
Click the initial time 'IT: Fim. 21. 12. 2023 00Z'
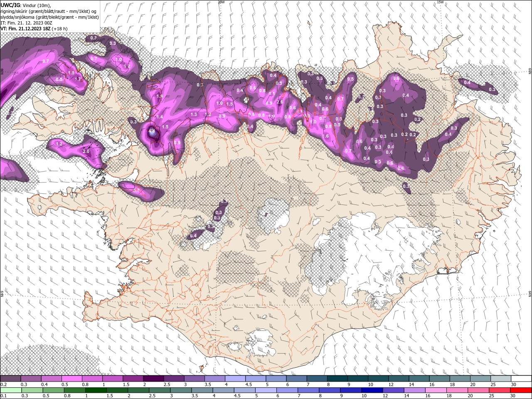[x=27, y=23]
